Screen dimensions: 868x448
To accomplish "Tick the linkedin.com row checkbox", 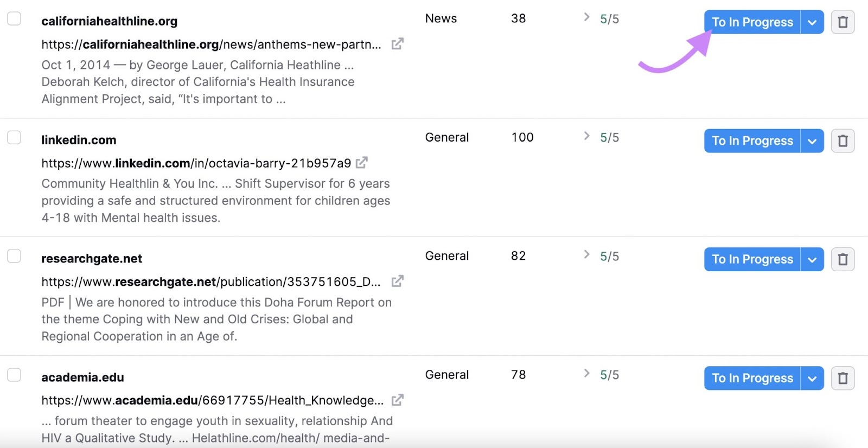I will click(14, 137).
